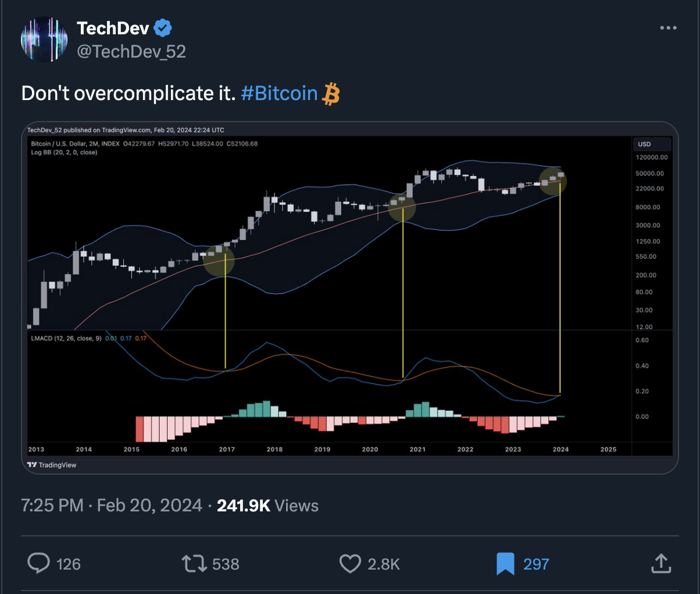The width and height of the screenshot is (700, 594).
Task: Open the #Bitcoin hashtag link
Action: coord(279,93)
